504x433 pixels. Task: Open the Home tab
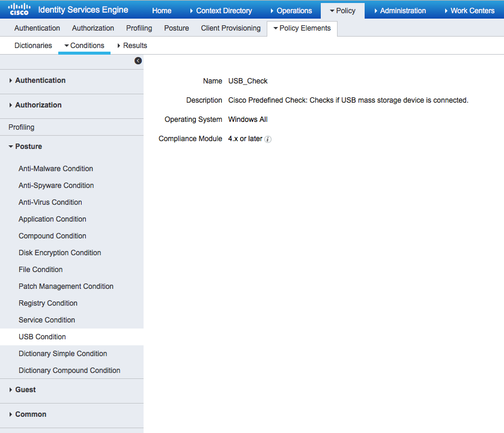click(x=162, y=11)
